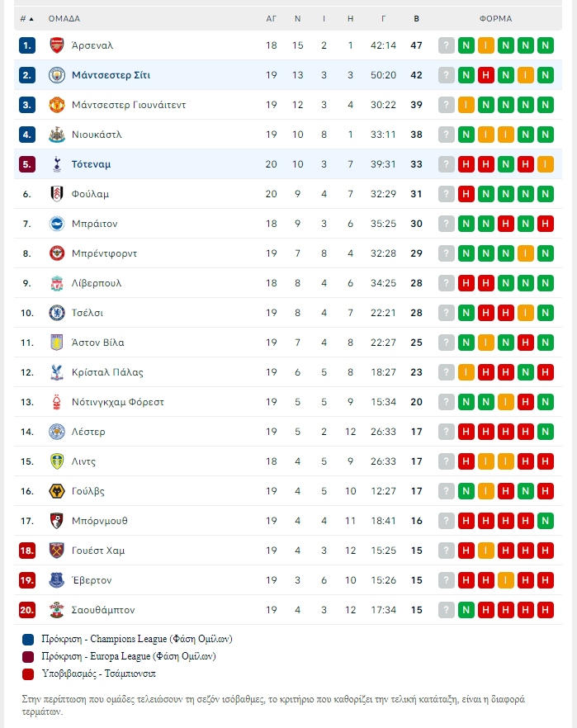Click Tottenham's orange Ι draw form badge
This screenshot has height=728, width=577.
(546, 164)
